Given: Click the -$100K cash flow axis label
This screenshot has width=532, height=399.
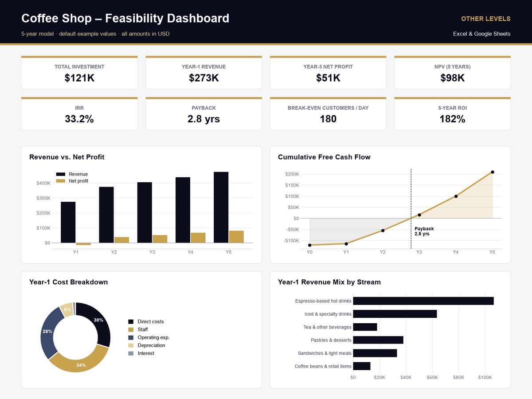Looking at the screenshot, I should tap(291, 241).
